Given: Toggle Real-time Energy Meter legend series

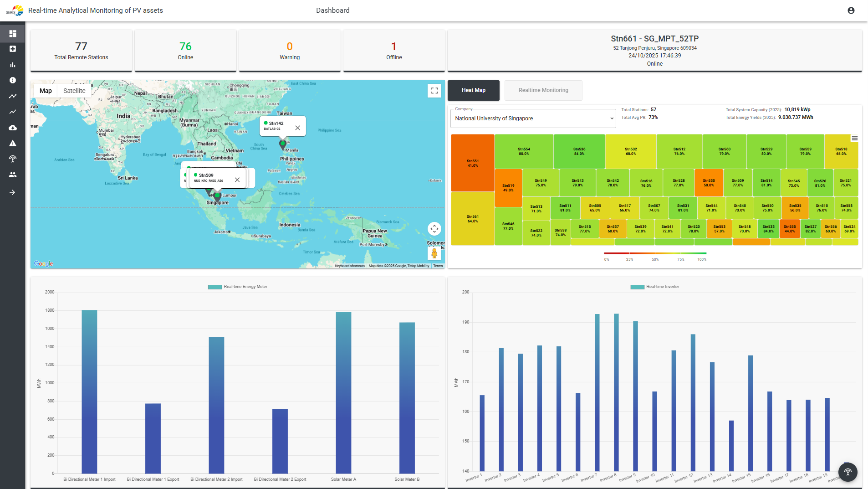Looking at the screenshot, I should [237, 287].
